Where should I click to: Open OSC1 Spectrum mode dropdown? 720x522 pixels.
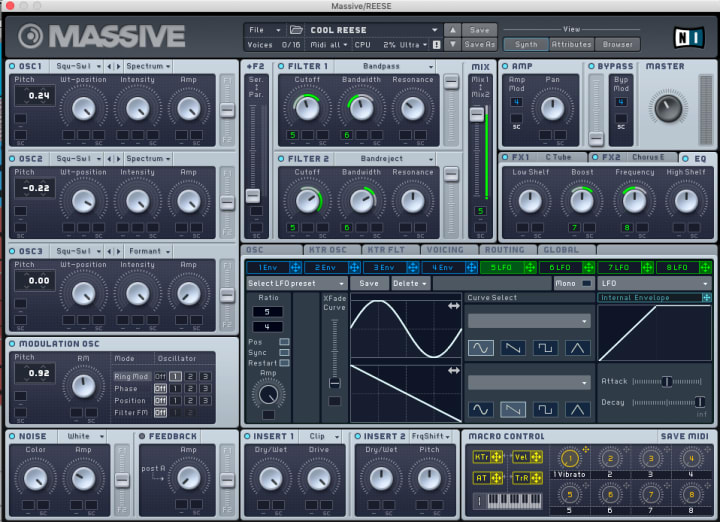click(x=148, y=67)
